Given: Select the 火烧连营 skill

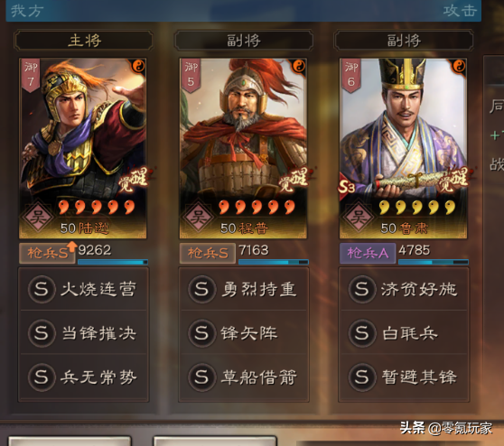Looking at the screenshot, I should [83, 289].
